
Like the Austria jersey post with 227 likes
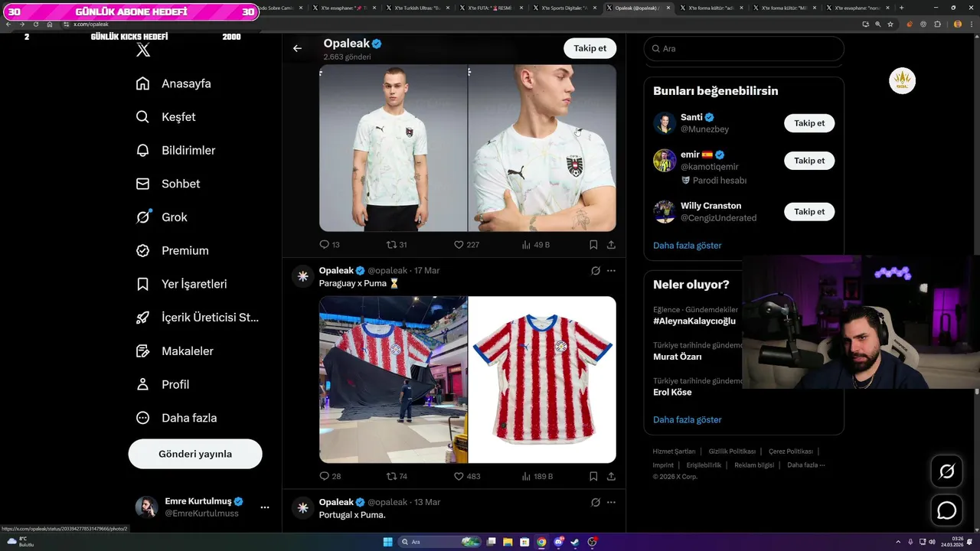pos(466,245)
